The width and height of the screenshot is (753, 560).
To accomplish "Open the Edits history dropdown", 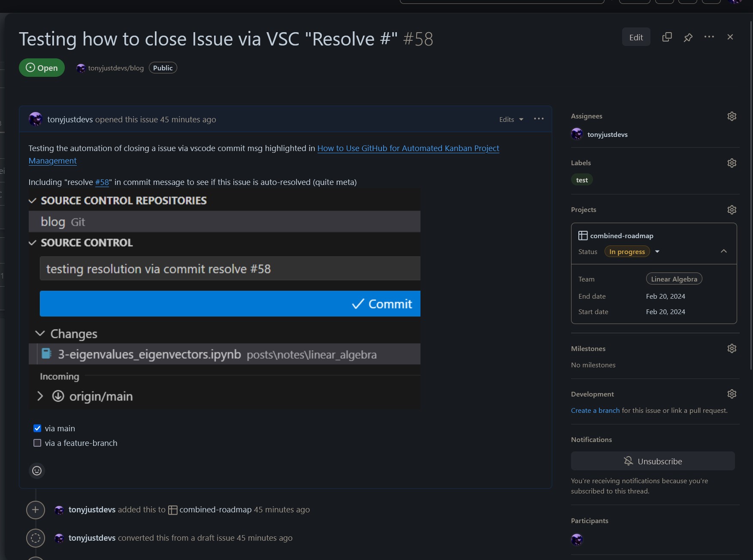I will (511, 119).
